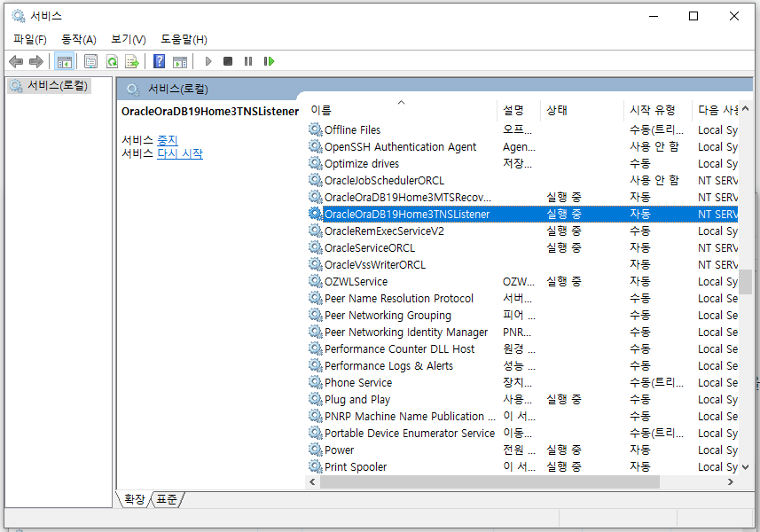Select Peer Networking Grouping service
Viewport: 760px width, 532px height.
pos(388,316)
